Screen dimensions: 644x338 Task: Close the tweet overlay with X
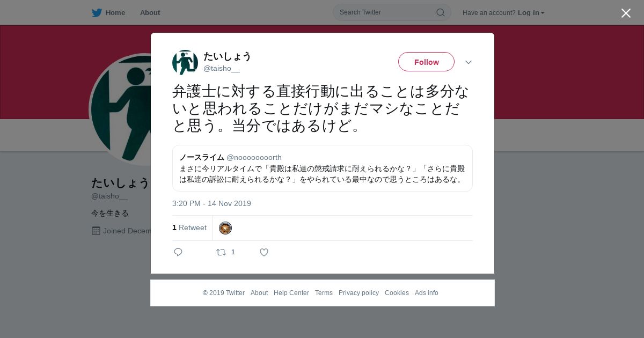(x=626, y=13)
